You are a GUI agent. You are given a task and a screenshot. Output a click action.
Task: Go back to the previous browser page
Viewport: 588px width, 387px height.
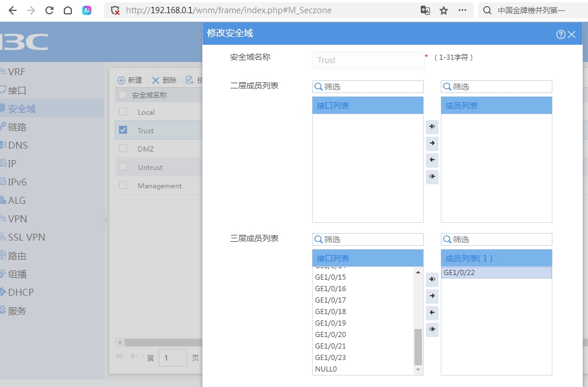13,10
